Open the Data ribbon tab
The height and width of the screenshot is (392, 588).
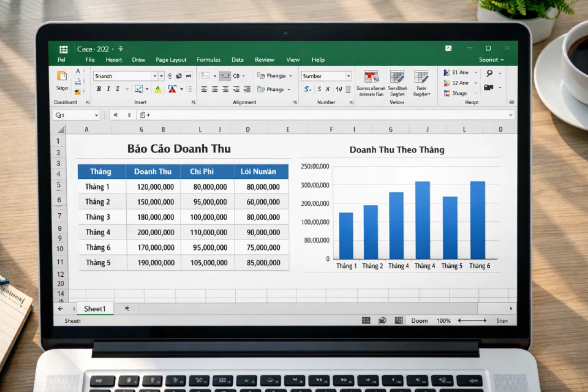[x=238, y=59]
